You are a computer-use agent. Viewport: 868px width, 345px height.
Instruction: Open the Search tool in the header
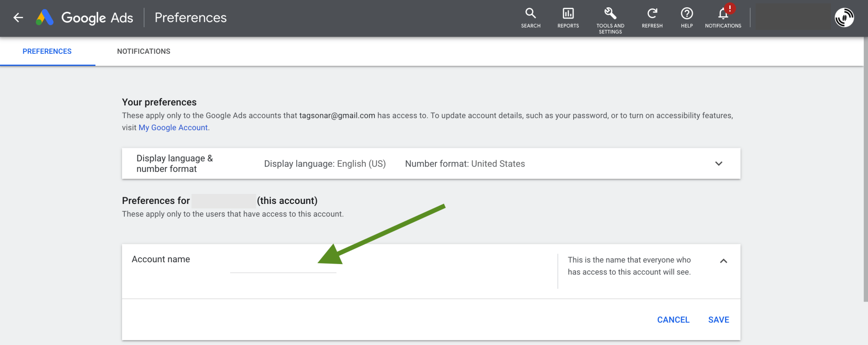pos(531,18)
